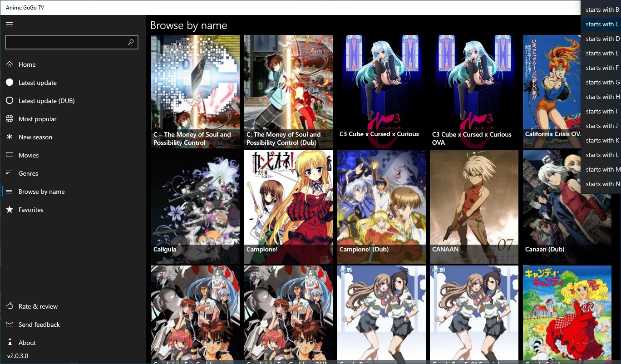Viewport: 621px width, 364px height.
Task: Choose 'starts with F' filter
Action: pyautogui.click(x=601, y=68)
